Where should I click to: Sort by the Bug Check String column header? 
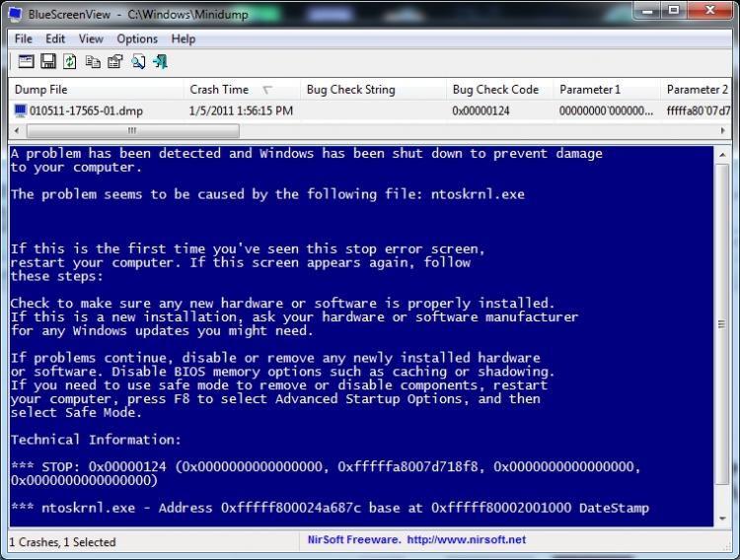click(373, 90)
